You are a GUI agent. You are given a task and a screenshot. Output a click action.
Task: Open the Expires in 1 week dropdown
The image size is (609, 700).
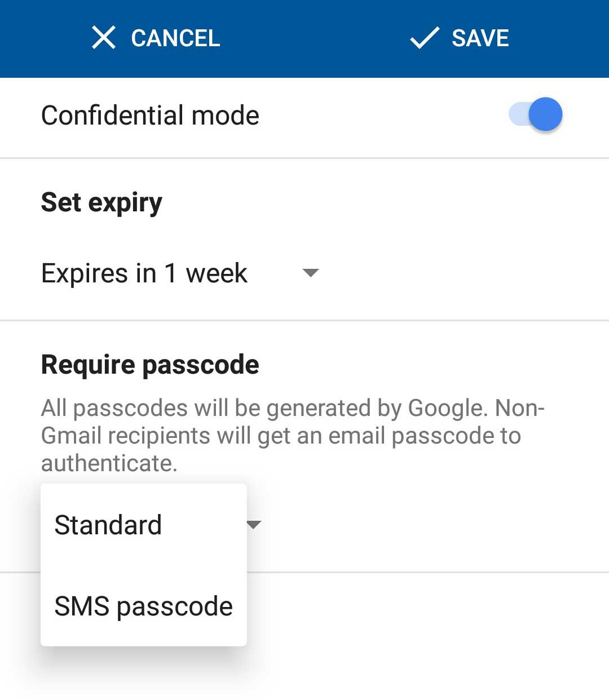pyautogui.click(x=144, y=273)
